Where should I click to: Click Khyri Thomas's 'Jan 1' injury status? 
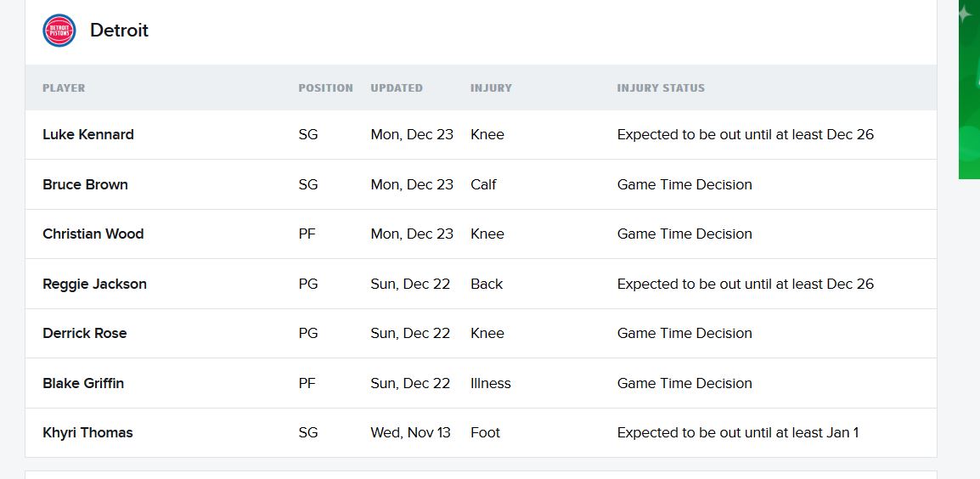coord(737,432)
